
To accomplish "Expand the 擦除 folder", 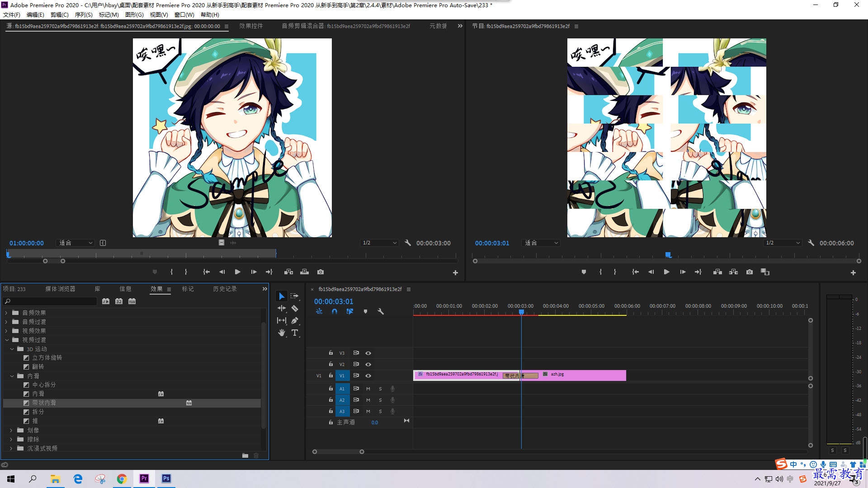I will [11, 439].
